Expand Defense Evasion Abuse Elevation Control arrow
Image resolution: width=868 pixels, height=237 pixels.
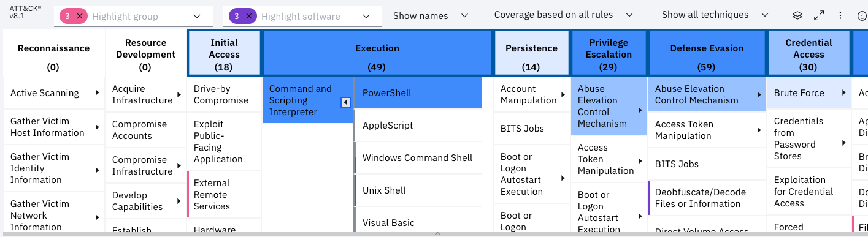[759, 94]
